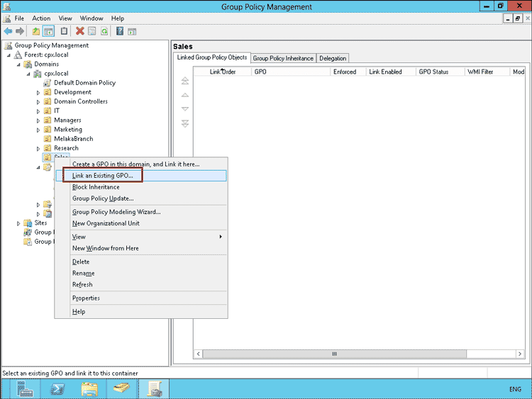
Task: Expand the Sites node
Action: (x=18, y=223)
